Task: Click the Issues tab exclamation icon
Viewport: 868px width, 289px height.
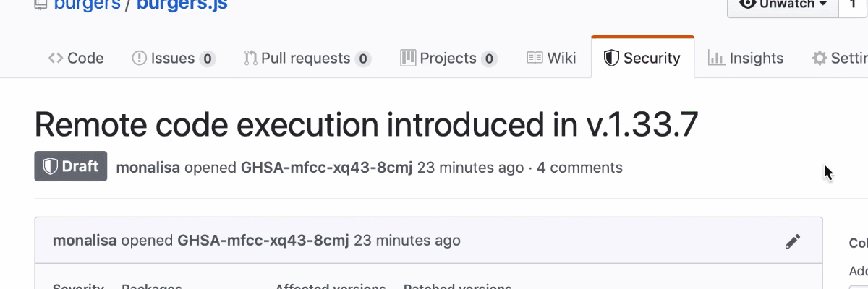Action: [x=139, y=59]
